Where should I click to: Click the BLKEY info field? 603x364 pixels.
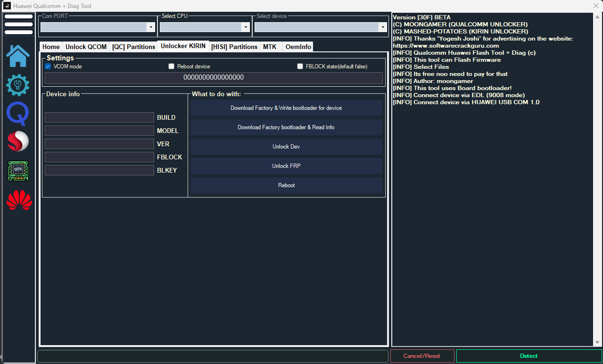pyautogui.click(x=99, y=170)
